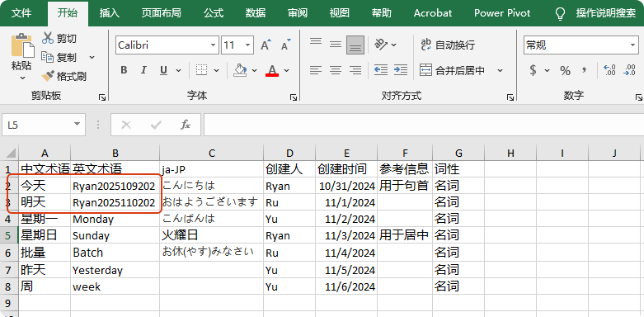Switch to the 页面布局 tab

162,13
